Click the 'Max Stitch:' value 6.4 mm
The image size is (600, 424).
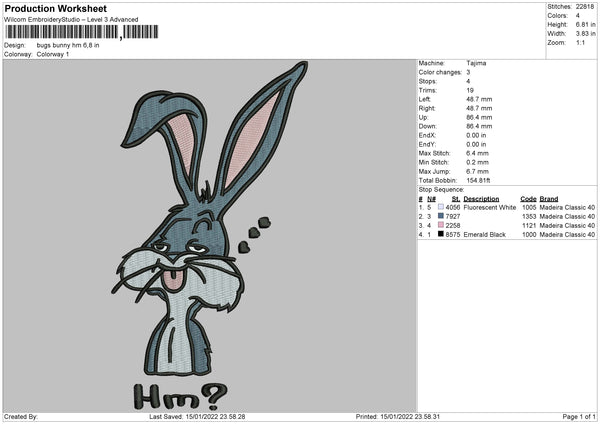click(x=478, y=153)
